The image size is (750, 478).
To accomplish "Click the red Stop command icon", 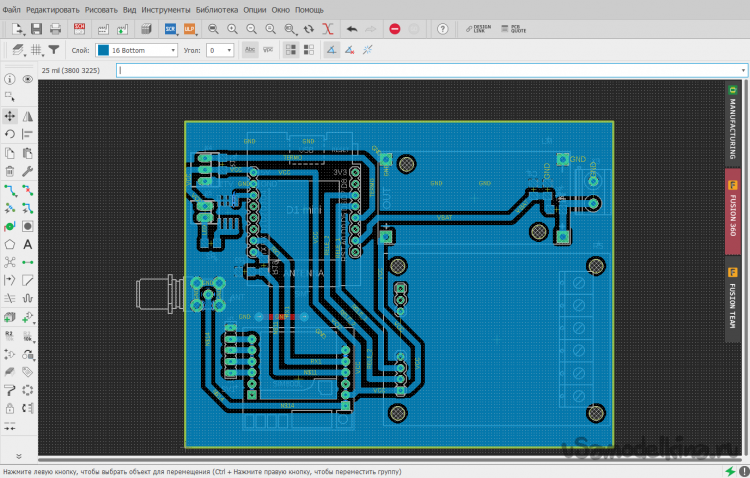I will click(x=395, y=29).
